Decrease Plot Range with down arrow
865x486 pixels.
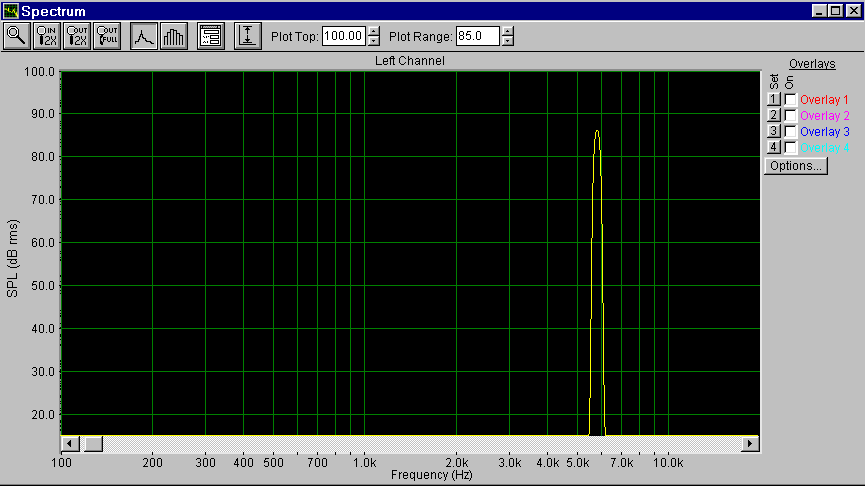[508, 41]
